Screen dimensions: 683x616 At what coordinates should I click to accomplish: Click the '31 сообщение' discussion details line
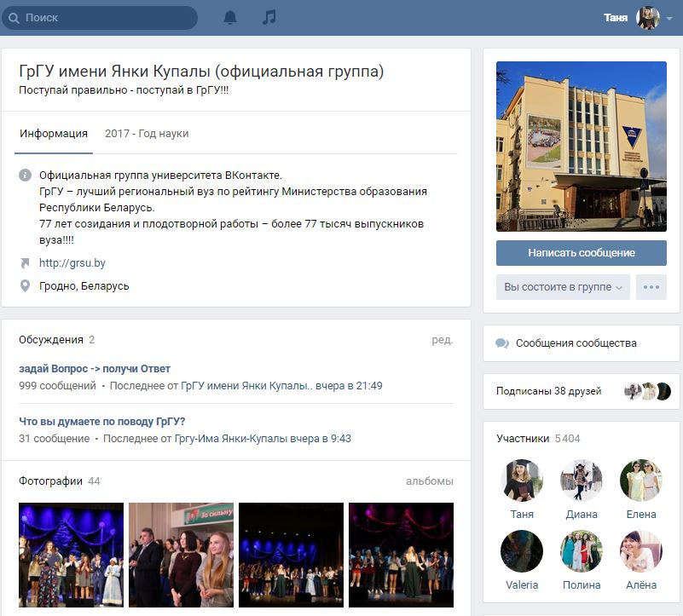click(185, 439)
